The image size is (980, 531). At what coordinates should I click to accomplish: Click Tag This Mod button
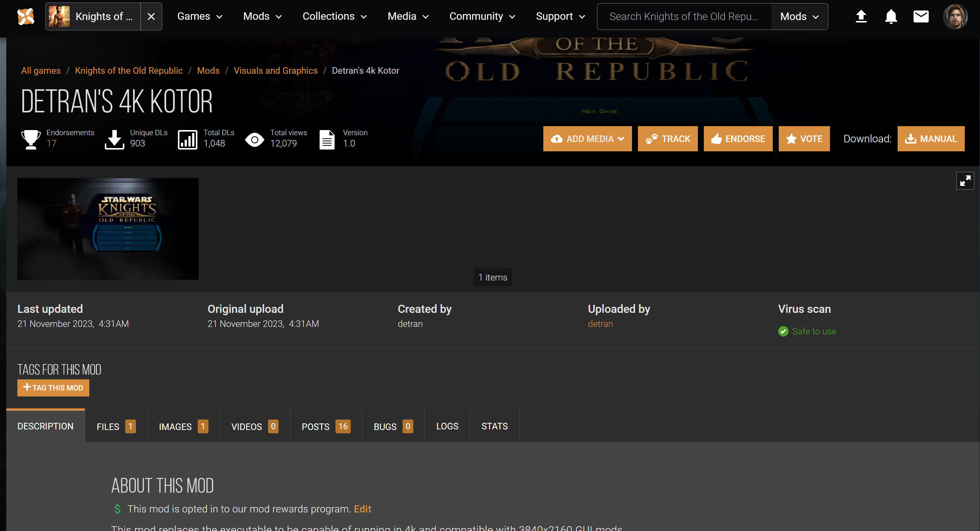click(53, 387)
